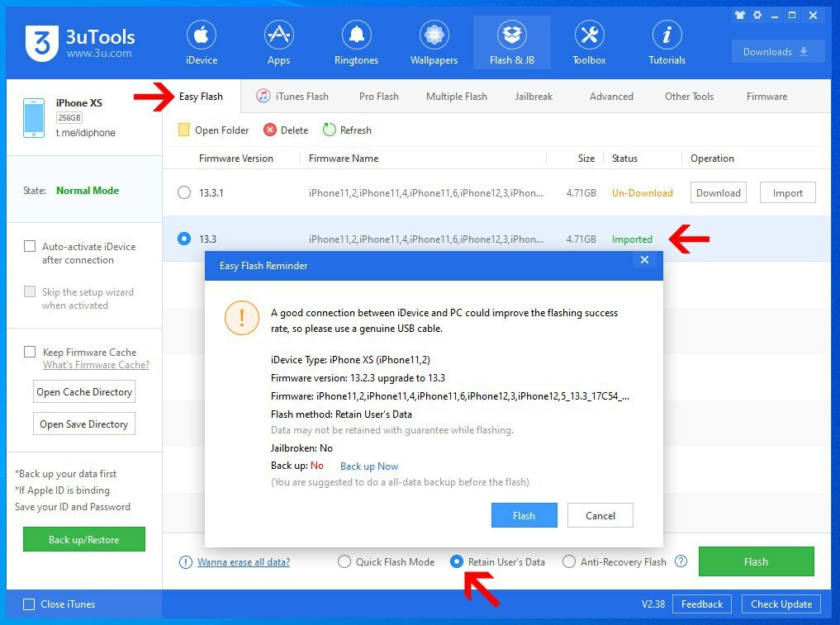Open settings gear in title bar
Viewport: 840px width, 625px height.
pyautogui.click(x=757, y=15)
